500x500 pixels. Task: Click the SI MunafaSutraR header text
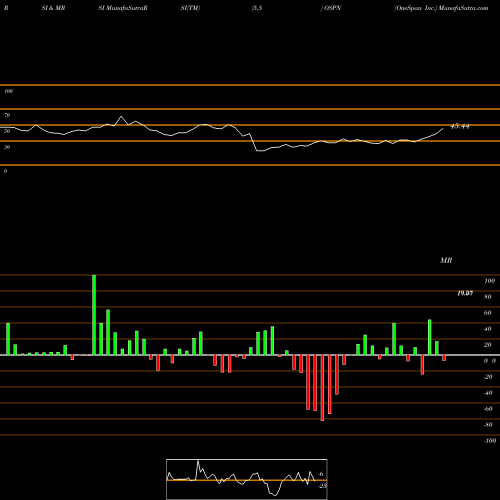[x=123, y=8]
